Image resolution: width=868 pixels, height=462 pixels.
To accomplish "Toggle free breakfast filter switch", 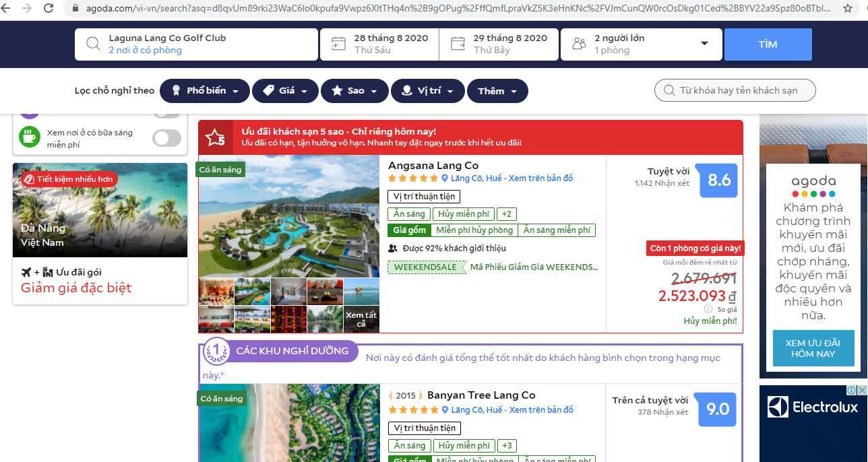I will (165, 138).
